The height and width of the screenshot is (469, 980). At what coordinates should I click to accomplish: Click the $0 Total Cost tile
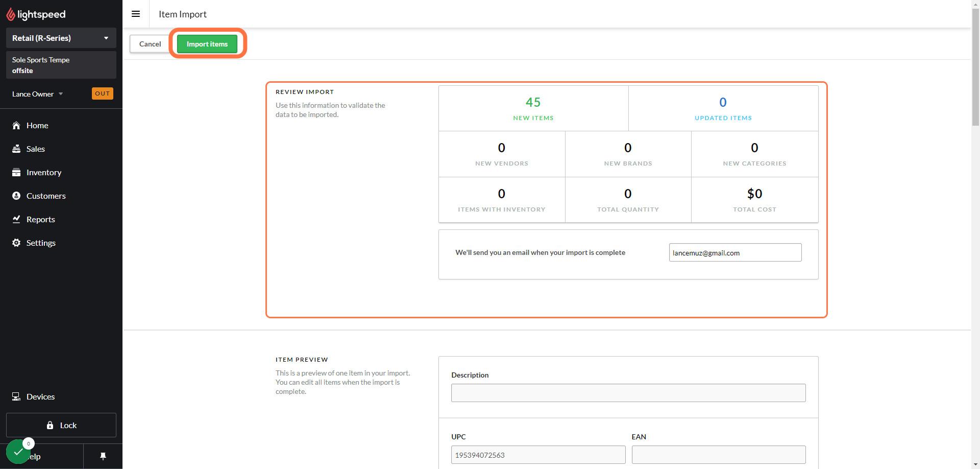point(755,200)
